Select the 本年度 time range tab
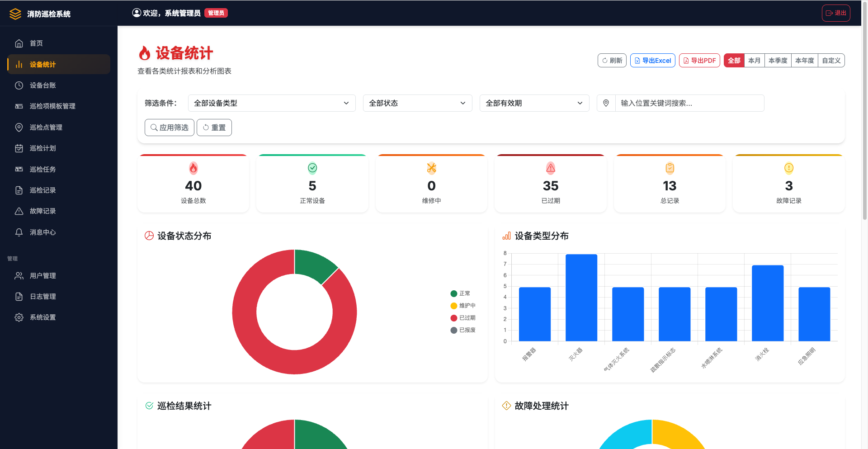Viewport: 868px width, 449px height. tap(804, 61)
